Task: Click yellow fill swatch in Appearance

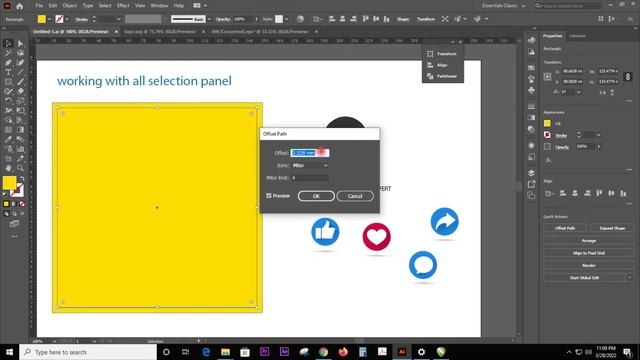Action: click(x=547, y=123)
